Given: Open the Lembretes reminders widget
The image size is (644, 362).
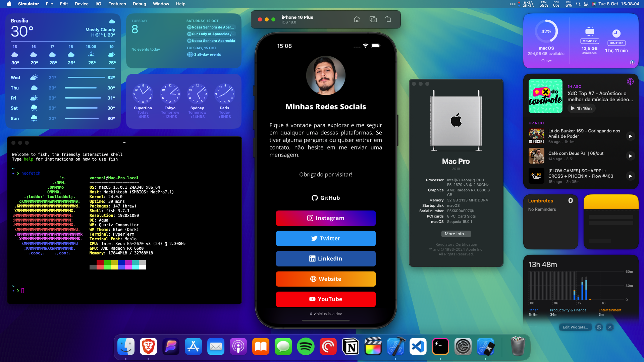Looking at the screenshot, I should 551,222.
